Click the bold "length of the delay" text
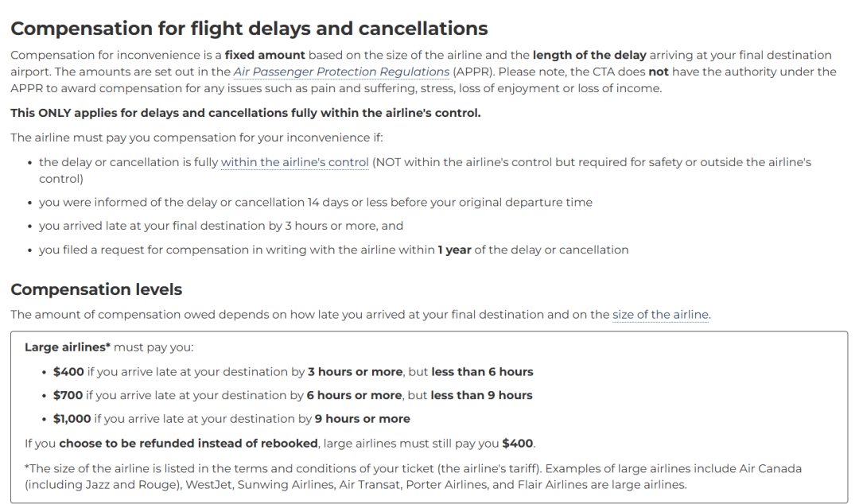The height and width of the screenshot is (504, 859). click(x=589, y=55)
